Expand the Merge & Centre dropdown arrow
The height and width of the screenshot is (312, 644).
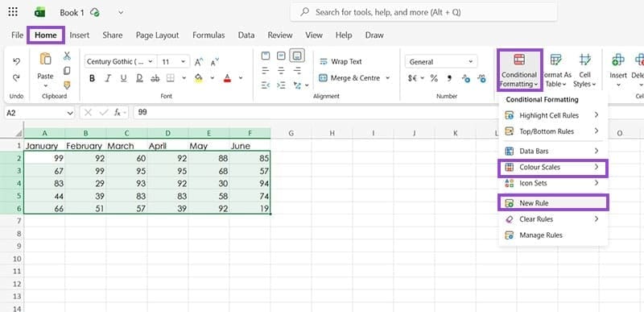(387, 78)
